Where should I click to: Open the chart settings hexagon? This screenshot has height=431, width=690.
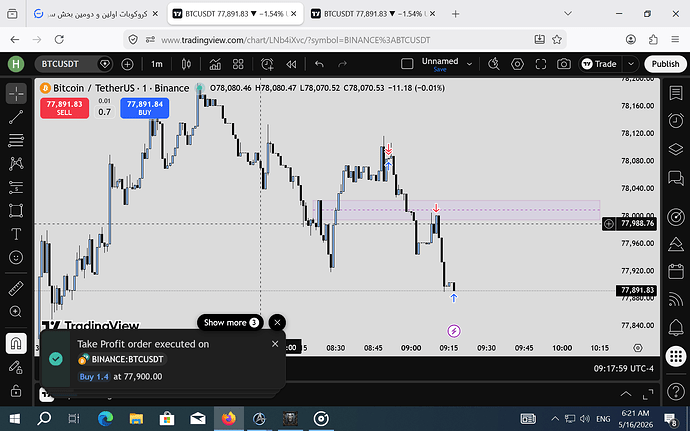518,64
